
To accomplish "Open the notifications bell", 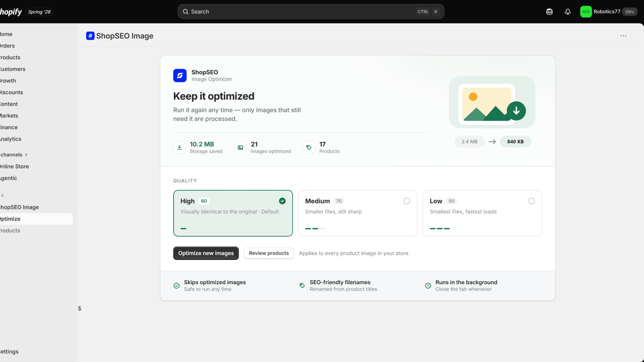I will [x=568, y=12].
